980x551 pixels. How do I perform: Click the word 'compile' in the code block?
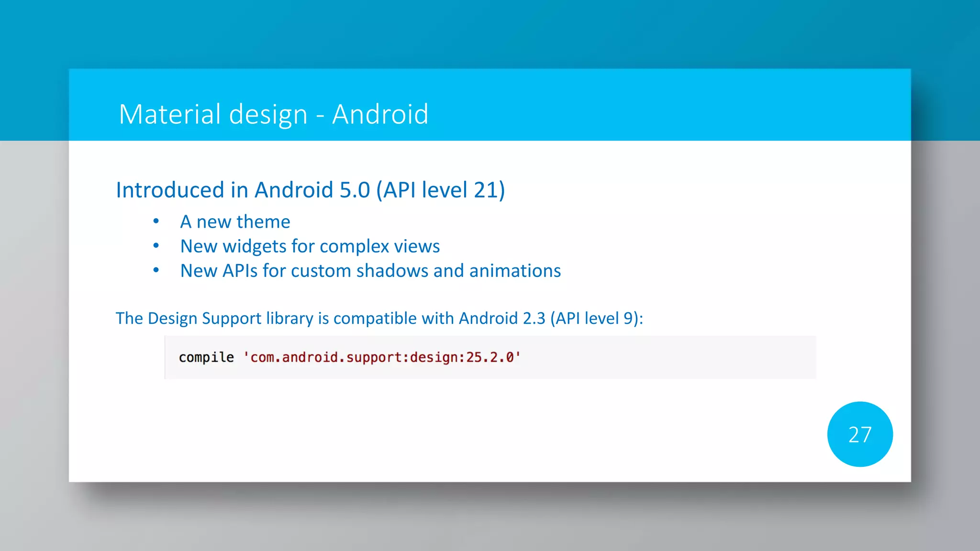pos(206,357)
